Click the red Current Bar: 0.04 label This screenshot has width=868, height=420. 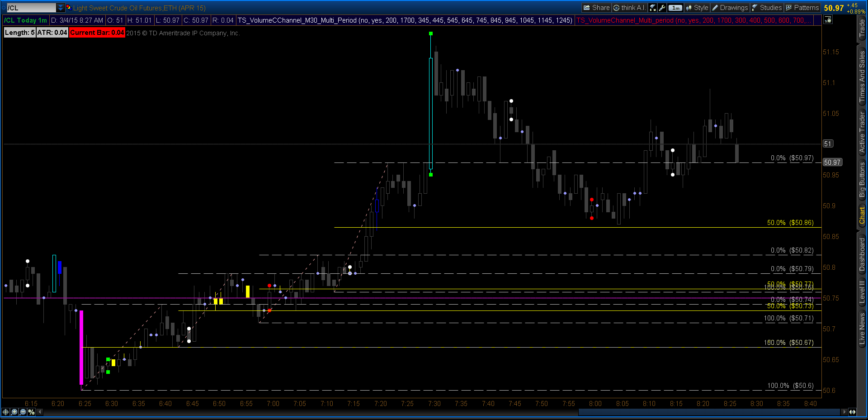pos(97,33)
